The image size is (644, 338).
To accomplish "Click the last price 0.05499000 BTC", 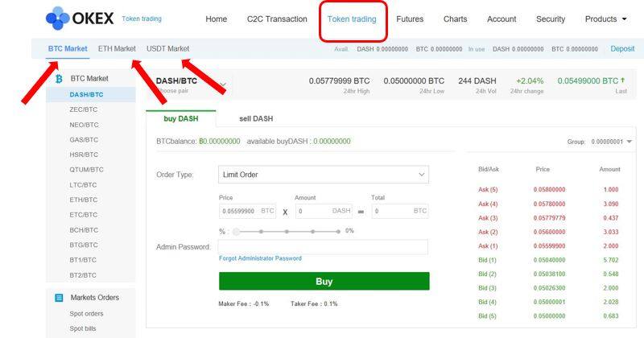I will pos(588,81).
